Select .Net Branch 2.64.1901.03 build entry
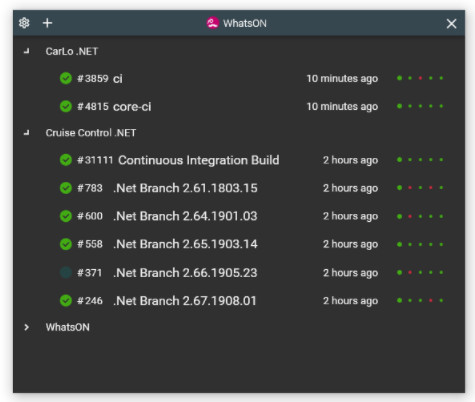 [239, 216]
